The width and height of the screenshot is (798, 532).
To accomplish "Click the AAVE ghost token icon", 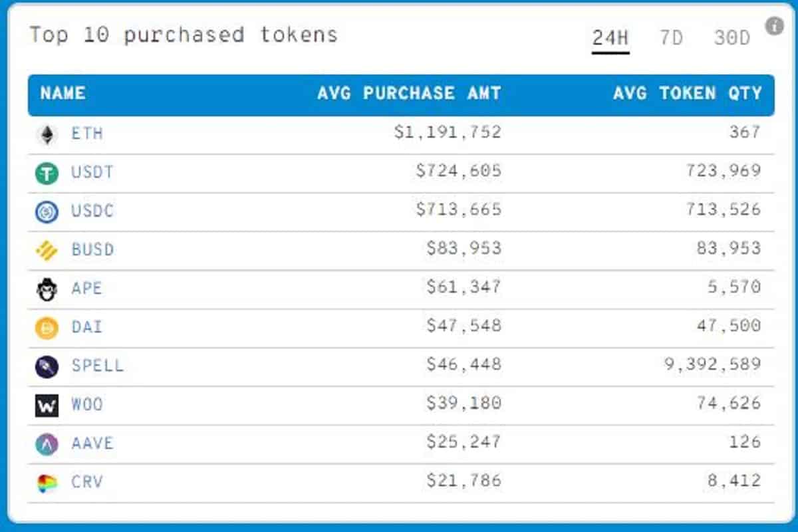I will click(47, 444).
